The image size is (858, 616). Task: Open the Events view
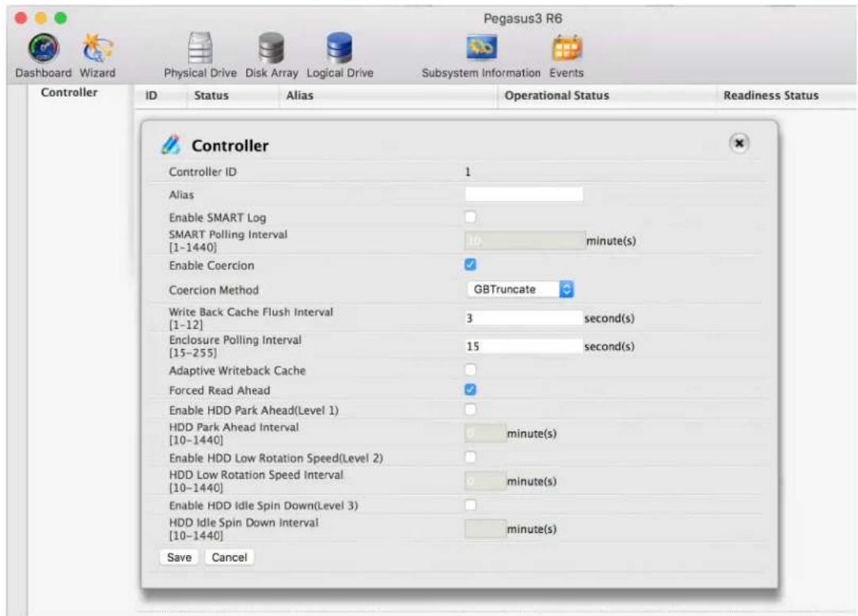pyautogui.click(x=567, y=56)
